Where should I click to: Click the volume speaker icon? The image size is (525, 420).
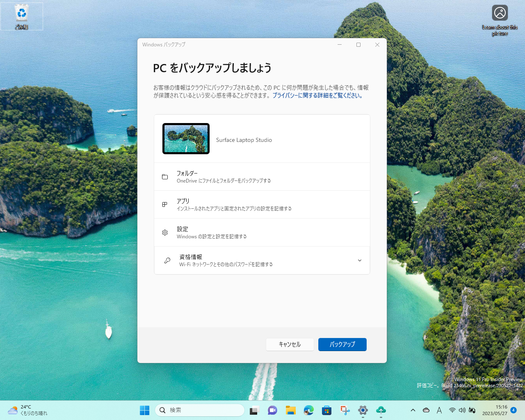coord(463,410)
